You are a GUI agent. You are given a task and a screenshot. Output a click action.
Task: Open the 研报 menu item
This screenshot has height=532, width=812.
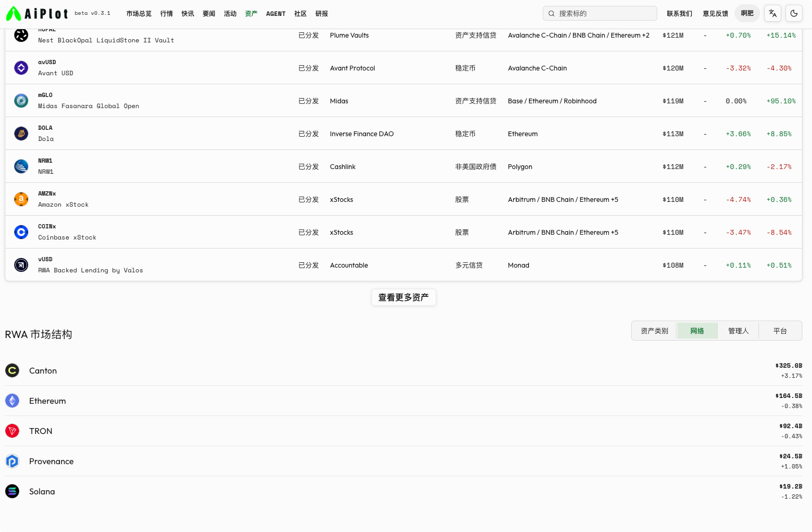[x=322, y=13]
